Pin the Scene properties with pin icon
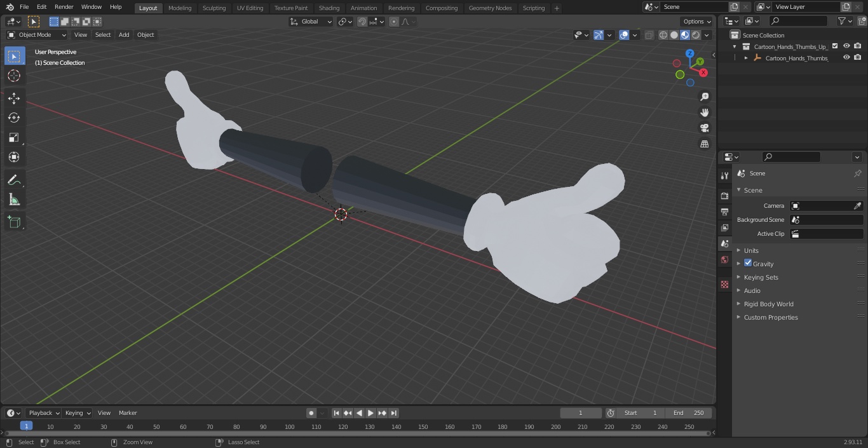This screenshot has width=868, height=448. [x=857, y=173]
